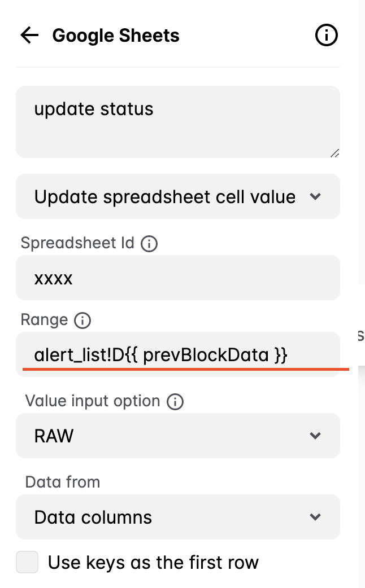
Task: Edit the Range field with prevBlockData
Action: 178,354
